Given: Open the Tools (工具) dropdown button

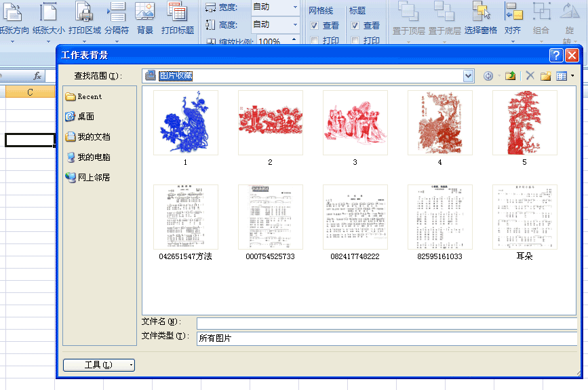Looking at the screenshot, I should coord(99,365).
